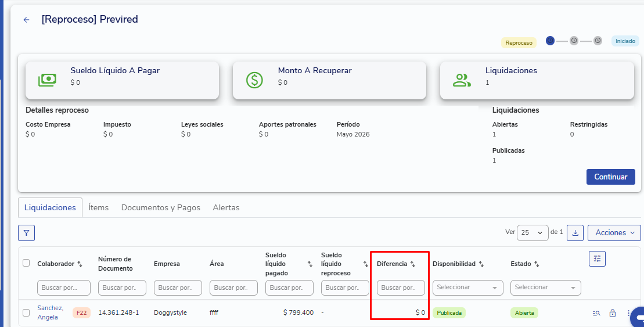View detail icon for Sanchez, Angela row
This screenshot has height=327, width=644.
596,313
